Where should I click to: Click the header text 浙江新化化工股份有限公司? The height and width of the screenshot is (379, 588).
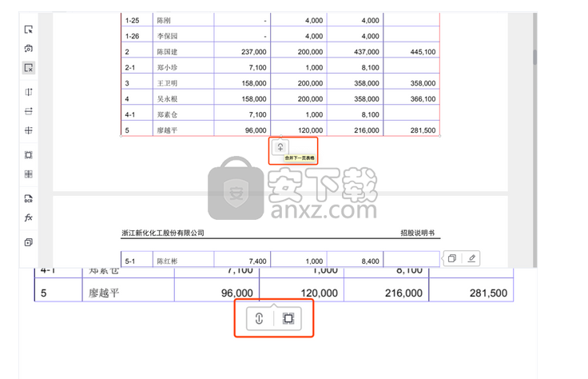point(163,233)
